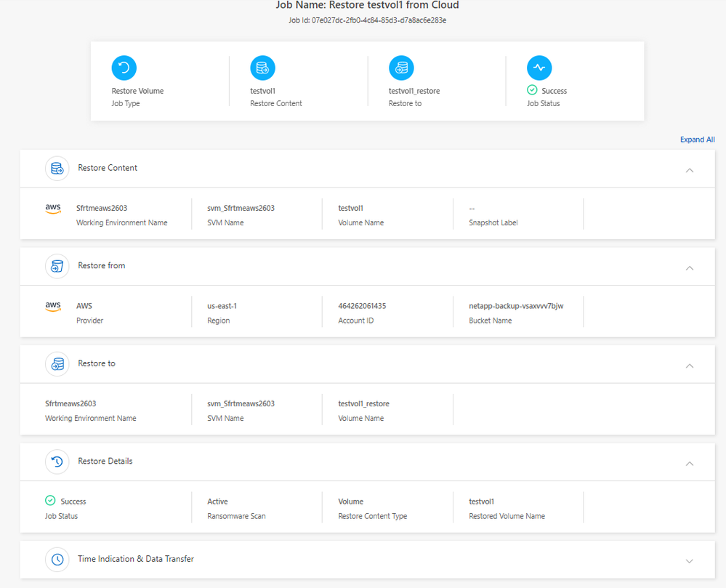Image resolution: width=726 pixels, height=588 pixels.
Task: Click the AWS logo beside Sfrtmeaws2603
Action: (53, 209)
